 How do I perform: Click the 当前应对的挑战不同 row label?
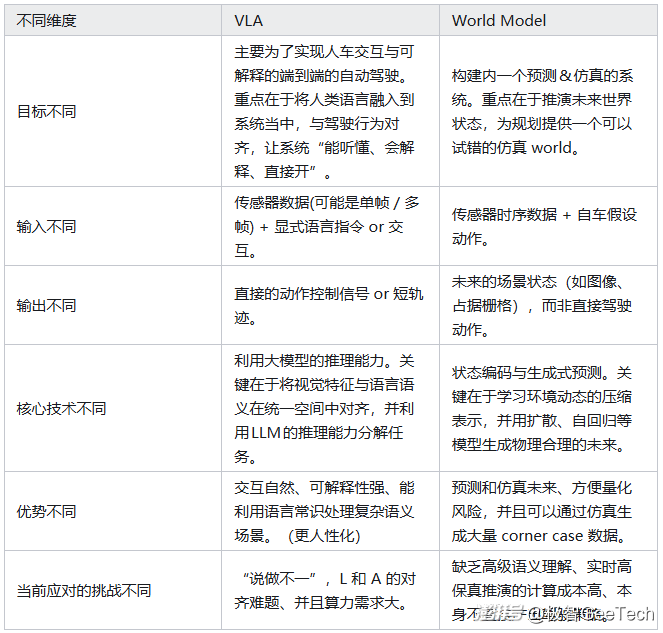(x=84, y=591)
